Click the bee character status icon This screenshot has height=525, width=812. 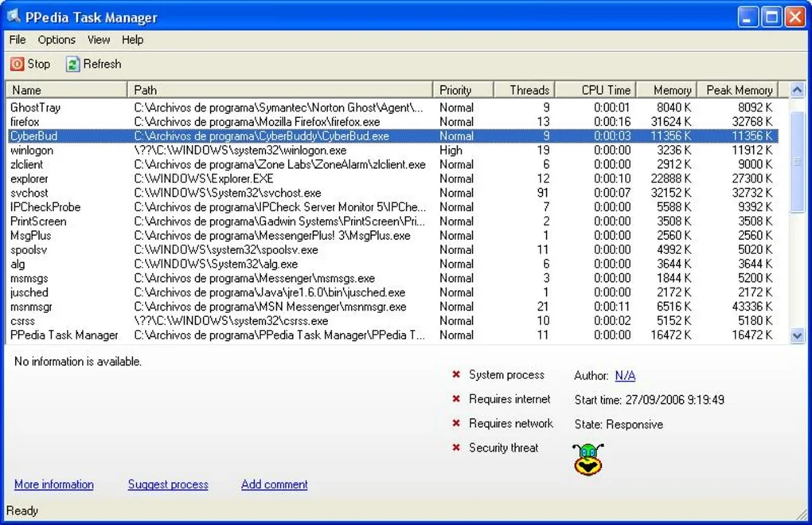[x=587, y=459]
